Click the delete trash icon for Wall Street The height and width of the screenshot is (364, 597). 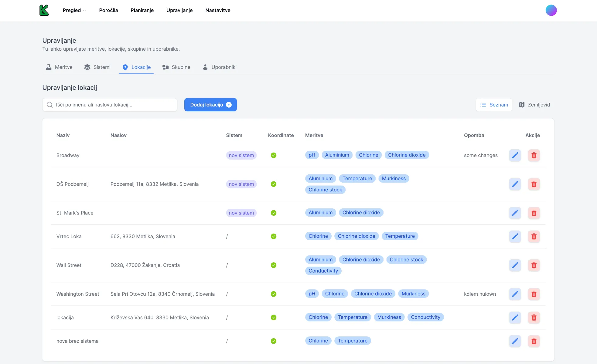point(534,265)
